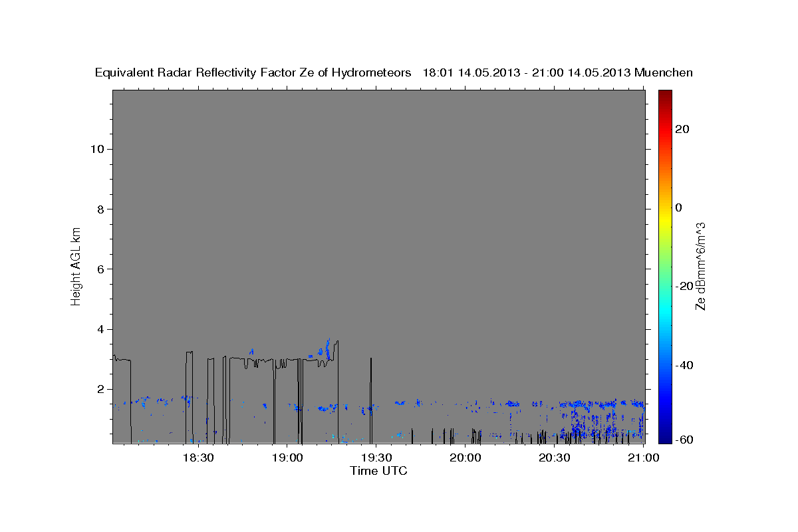Viewport: 798px width, 532px height.
Task: Click the tall black spike just before 19:30
Action: [x=371, y=399]
